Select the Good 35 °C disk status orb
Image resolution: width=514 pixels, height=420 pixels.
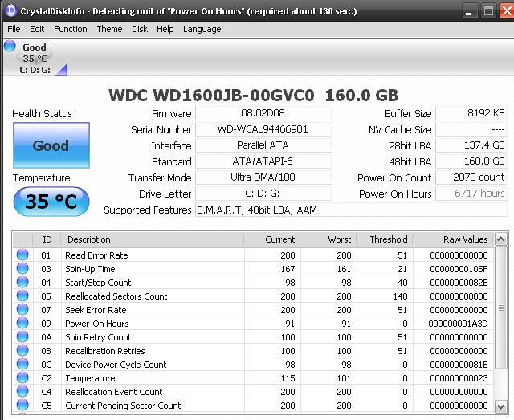[10, 46]
